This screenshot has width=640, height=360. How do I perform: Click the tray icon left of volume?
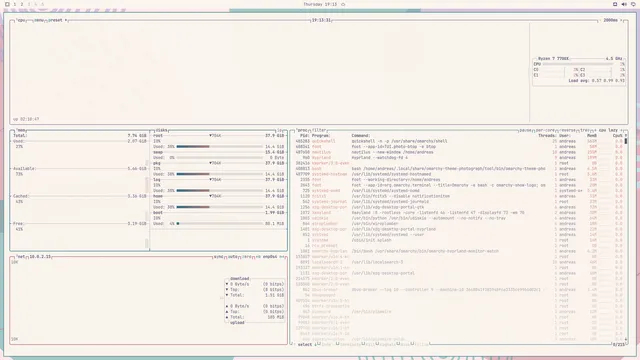[x=615, y=4]
